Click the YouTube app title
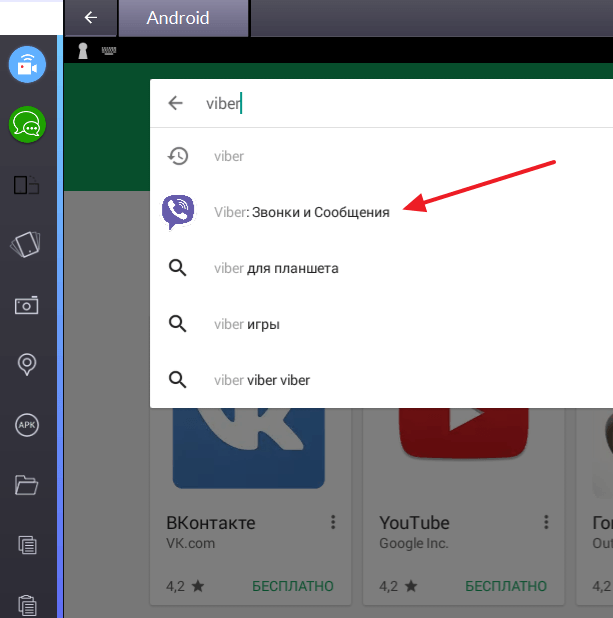 [x=414, y=523]
